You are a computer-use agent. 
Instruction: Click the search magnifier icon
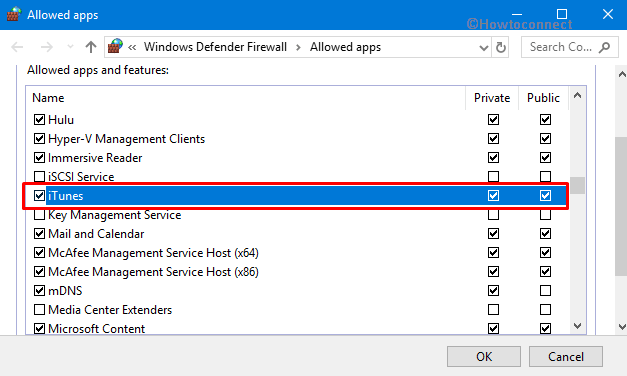(605, 47)
